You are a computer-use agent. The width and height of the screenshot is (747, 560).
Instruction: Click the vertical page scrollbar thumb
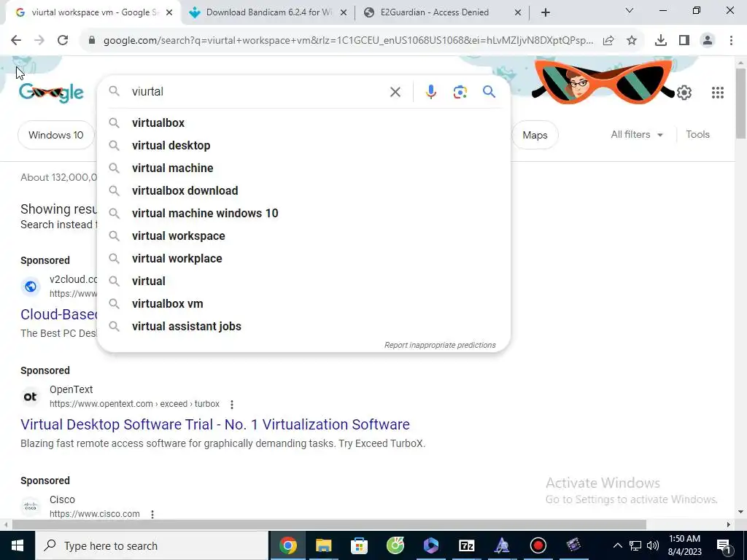[x=740, y=104]
